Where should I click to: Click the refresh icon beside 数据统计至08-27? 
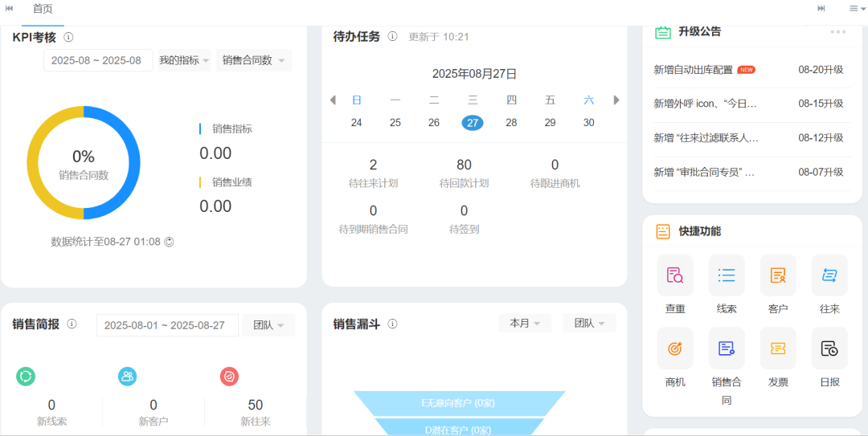coord(170,242)
